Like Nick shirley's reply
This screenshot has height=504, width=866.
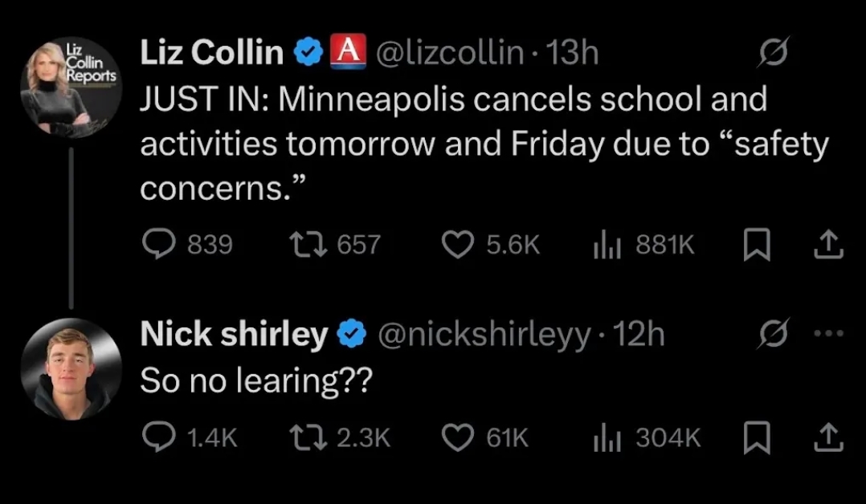tap(458, 437)
